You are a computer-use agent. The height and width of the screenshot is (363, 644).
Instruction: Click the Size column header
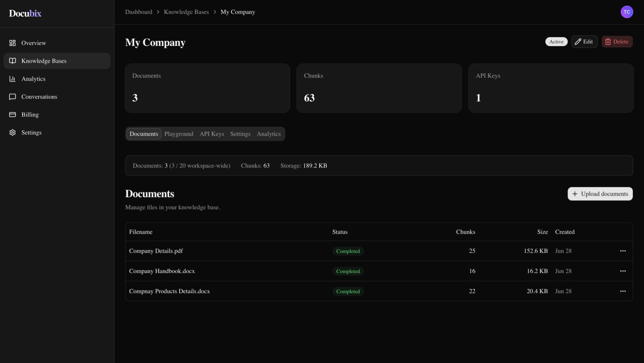click(542, 232)
